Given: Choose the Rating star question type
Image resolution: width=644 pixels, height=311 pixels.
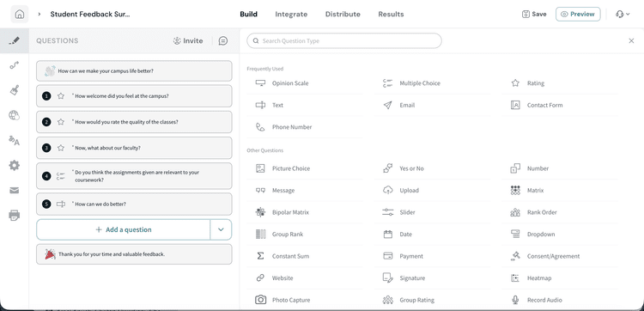Looking at the screenshot, I should click(560, 83).
